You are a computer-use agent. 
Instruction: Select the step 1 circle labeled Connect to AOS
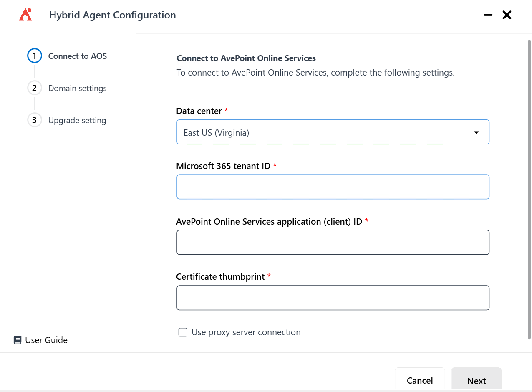coord(34,56)
